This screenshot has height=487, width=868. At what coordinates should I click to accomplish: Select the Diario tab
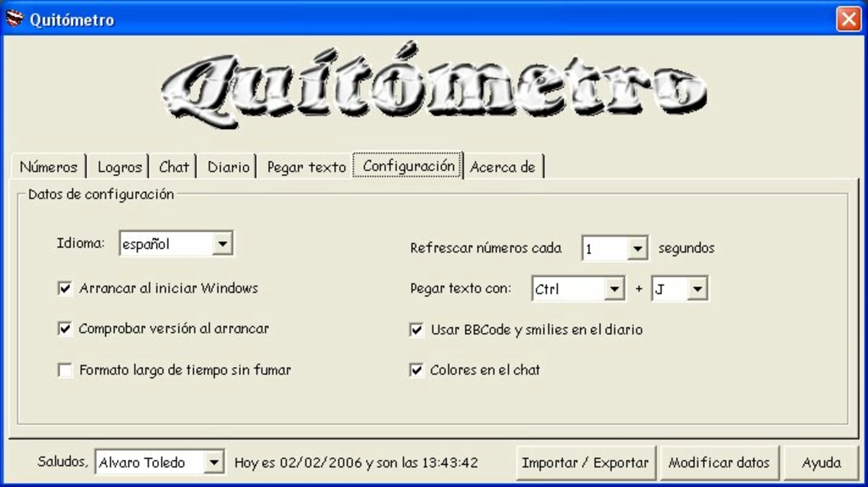click(228, 167)
